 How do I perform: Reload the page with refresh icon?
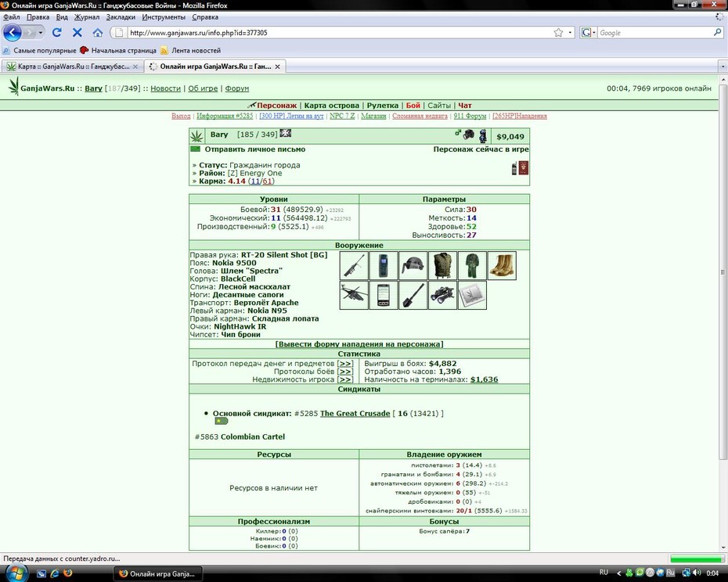[56, 33]
